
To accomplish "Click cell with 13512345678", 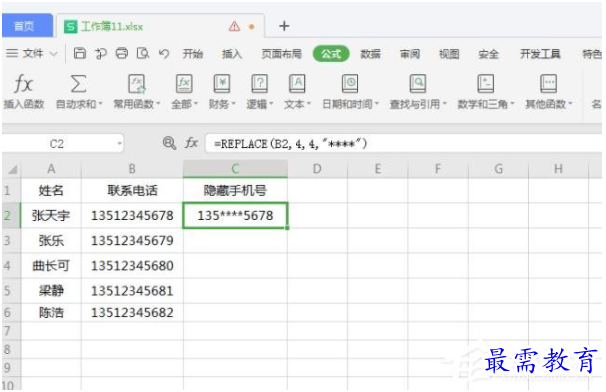I will [132, 215].
